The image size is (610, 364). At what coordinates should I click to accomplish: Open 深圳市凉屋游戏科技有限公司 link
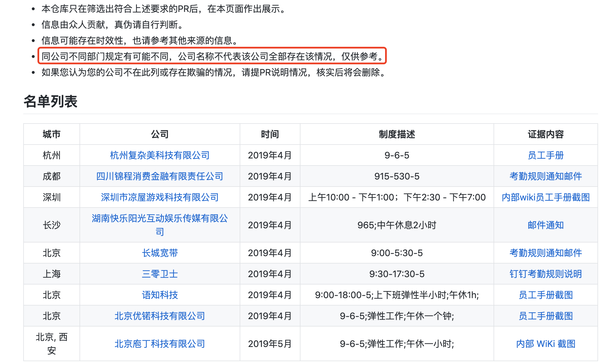160,197
